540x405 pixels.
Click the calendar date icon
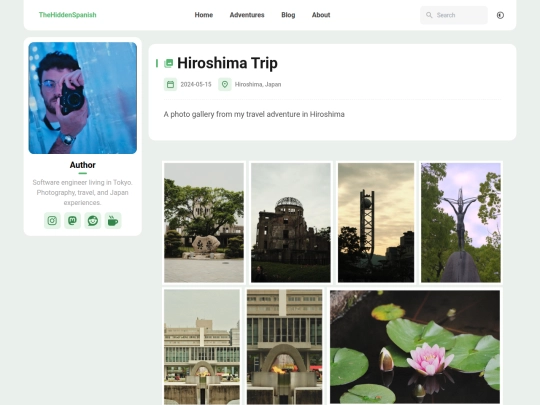pyautogui.click(x=170, y=84)
